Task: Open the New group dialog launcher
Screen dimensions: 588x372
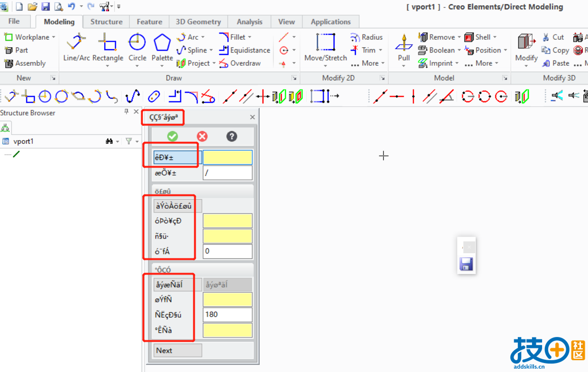Action: point(53,78)
